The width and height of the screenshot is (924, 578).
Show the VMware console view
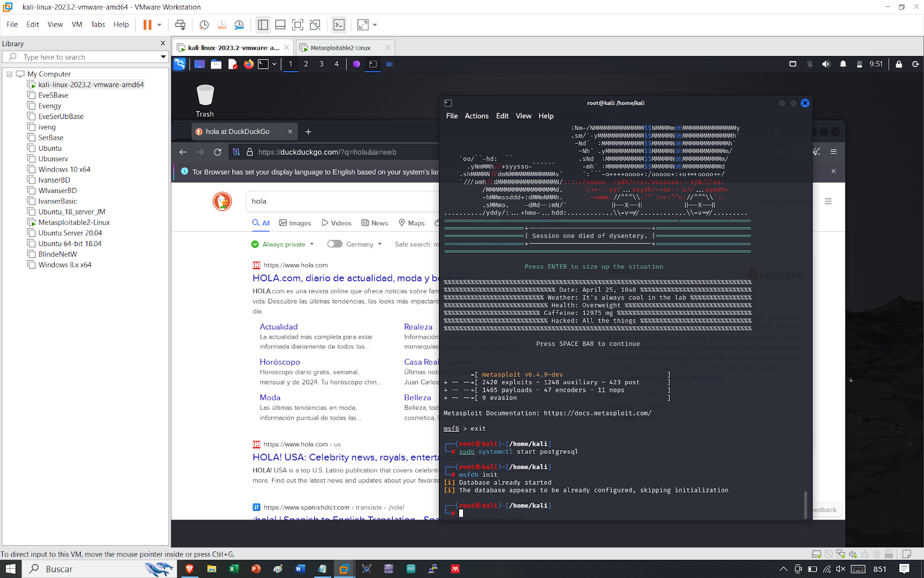click(x=339, y=25)
